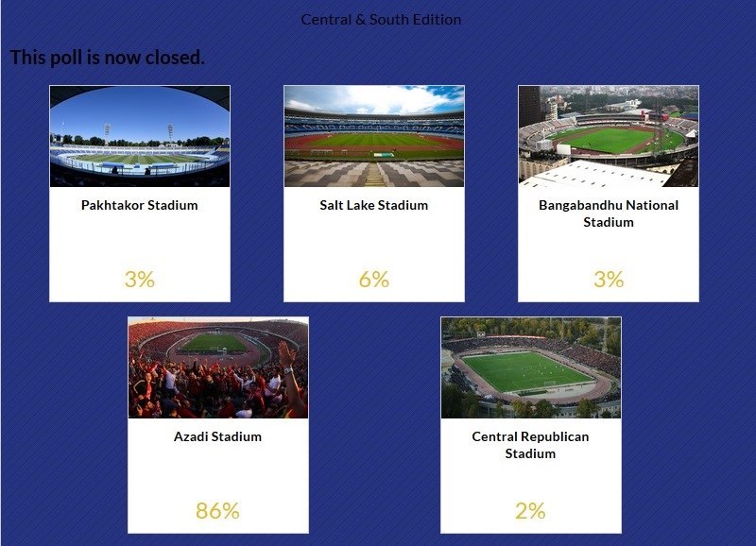Choose the Azadi Stadium title

coord(218,436)
